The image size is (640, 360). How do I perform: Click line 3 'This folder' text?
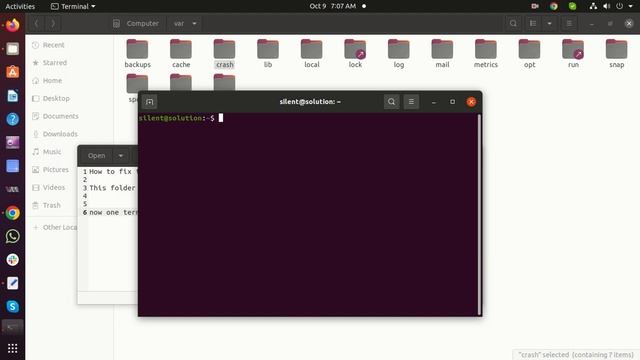(112, 188)
